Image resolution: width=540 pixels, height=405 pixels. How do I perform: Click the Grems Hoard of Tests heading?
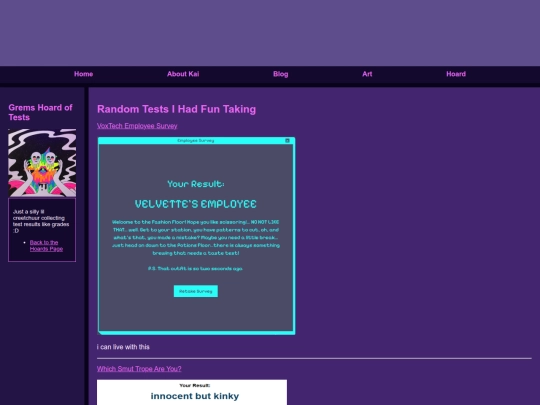point(40,112)
